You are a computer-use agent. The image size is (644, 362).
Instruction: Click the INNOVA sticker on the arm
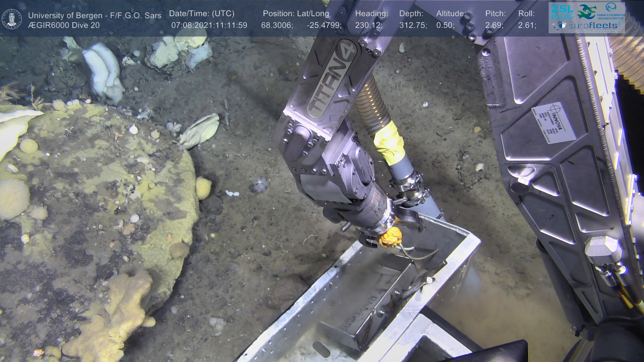(x=553, y=123)
